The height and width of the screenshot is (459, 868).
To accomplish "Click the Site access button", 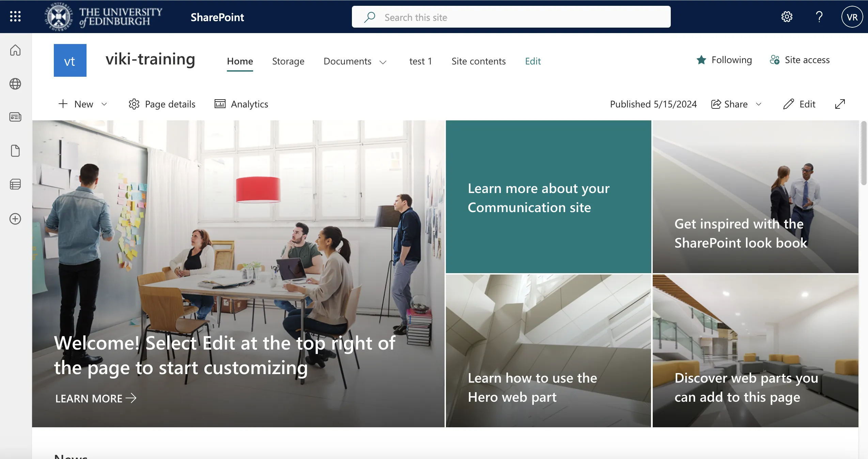I will pos(800,60).
